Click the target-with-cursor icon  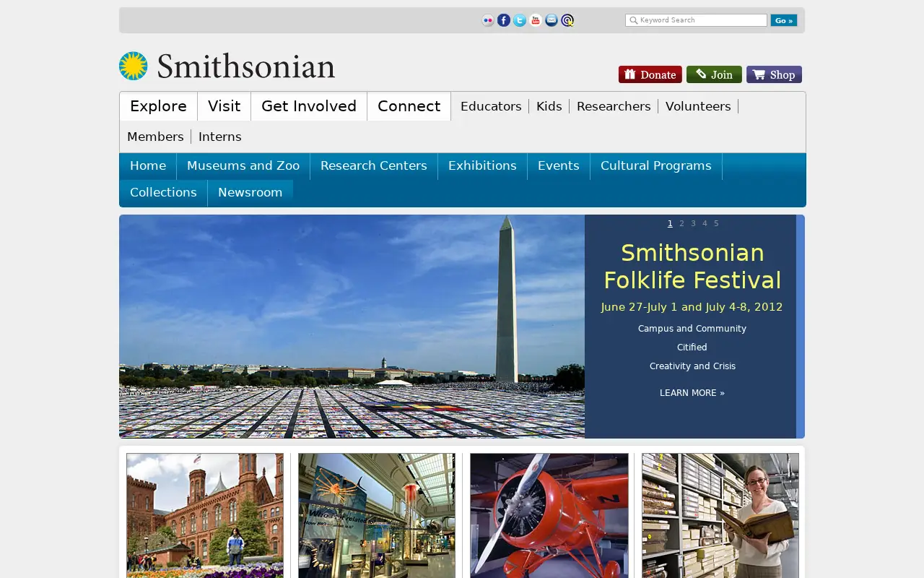click(567, 20)
